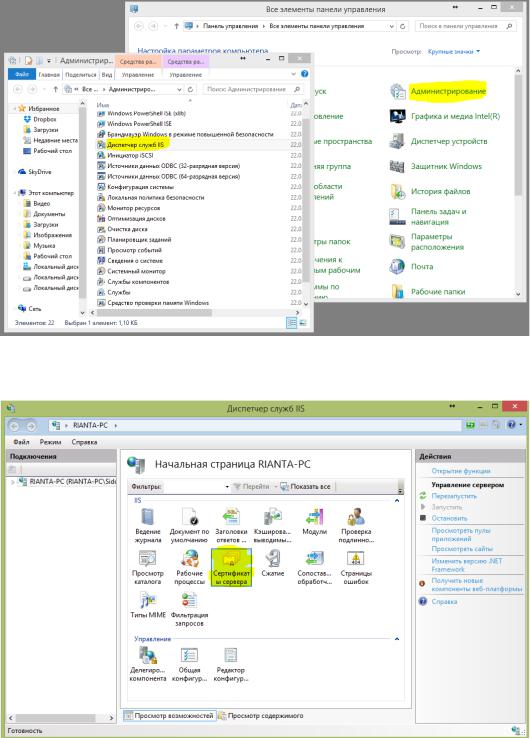Image resolution: width=530 pixels, height=738 pixels.
Task: Open Рабочие процессы feature icon
Action: (189, 567)
